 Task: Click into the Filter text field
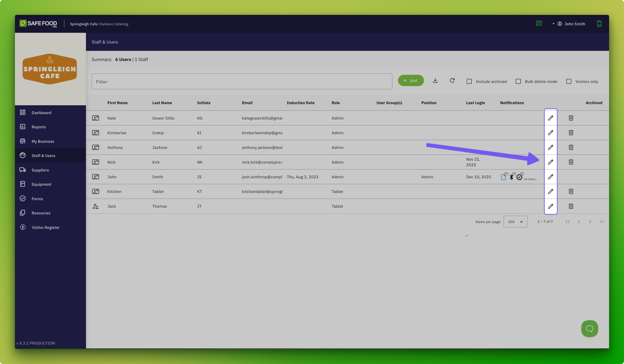241,81
